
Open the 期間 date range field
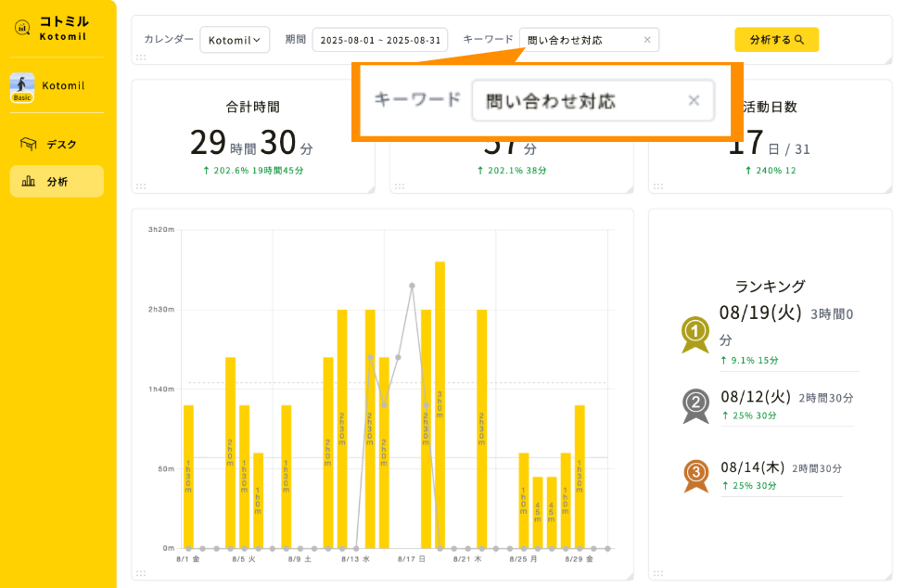(x=380, y=40)
